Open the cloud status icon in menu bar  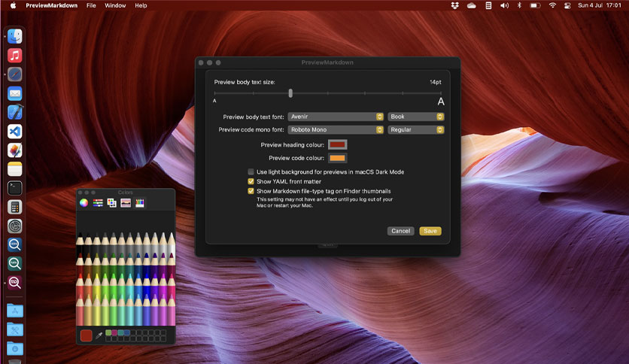coord(471,5)
